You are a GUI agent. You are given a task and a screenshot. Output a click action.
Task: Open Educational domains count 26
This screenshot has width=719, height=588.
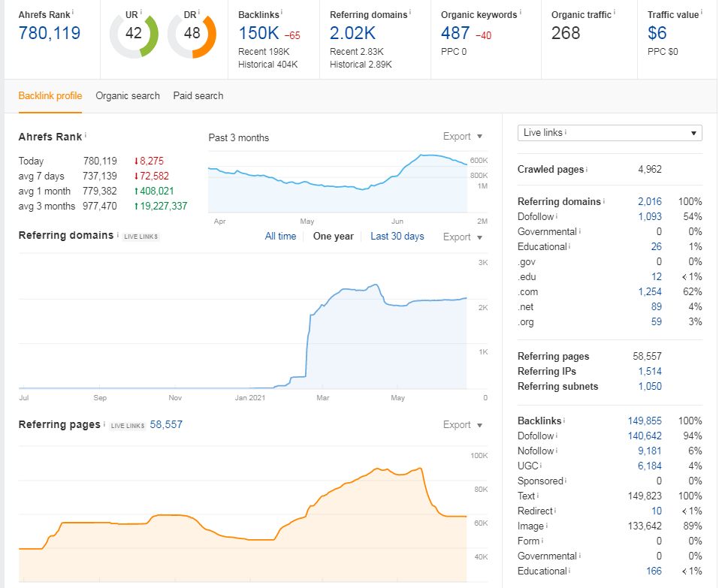click(x=656, y=246)
